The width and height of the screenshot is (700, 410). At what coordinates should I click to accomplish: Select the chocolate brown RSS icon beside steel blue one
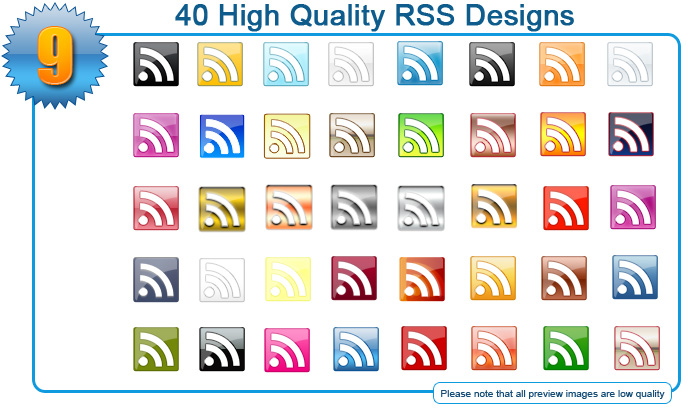click(564, 278)
